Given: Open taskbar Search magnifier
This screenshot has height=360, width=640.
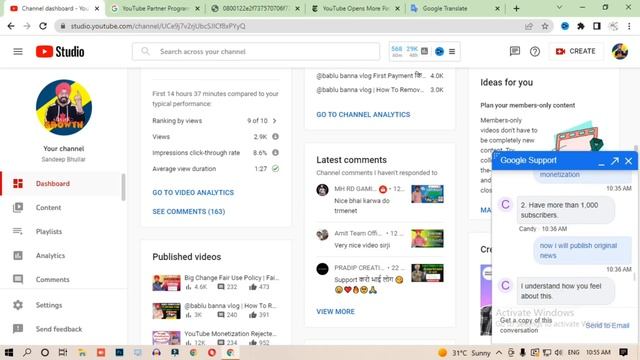Looking at the screenshot, I should (27, 352).
